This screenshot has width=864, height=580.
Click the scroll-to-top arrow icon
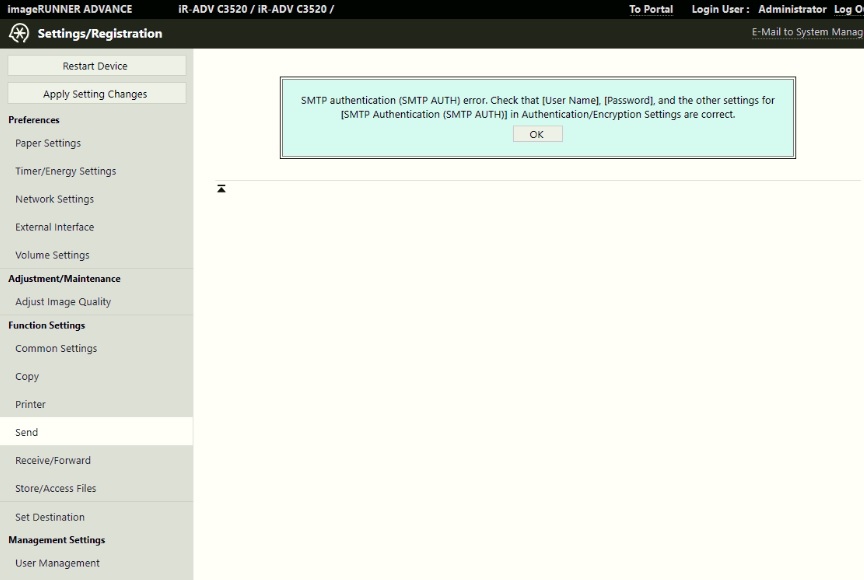pos(221,187)
